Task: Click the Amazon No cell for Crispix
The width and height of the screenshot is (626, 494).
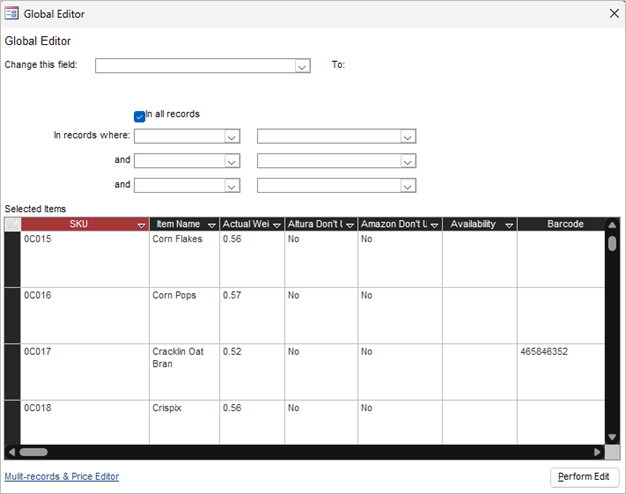Action: 400,423
